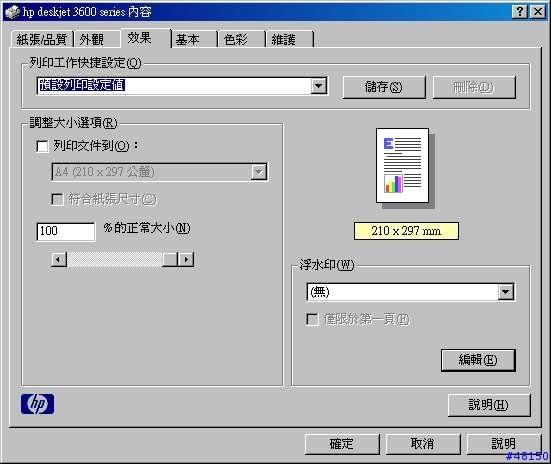This screenshot has height=464, width=551.
Task: Switch to the 紙張/品質 tab
Action: 42,39
